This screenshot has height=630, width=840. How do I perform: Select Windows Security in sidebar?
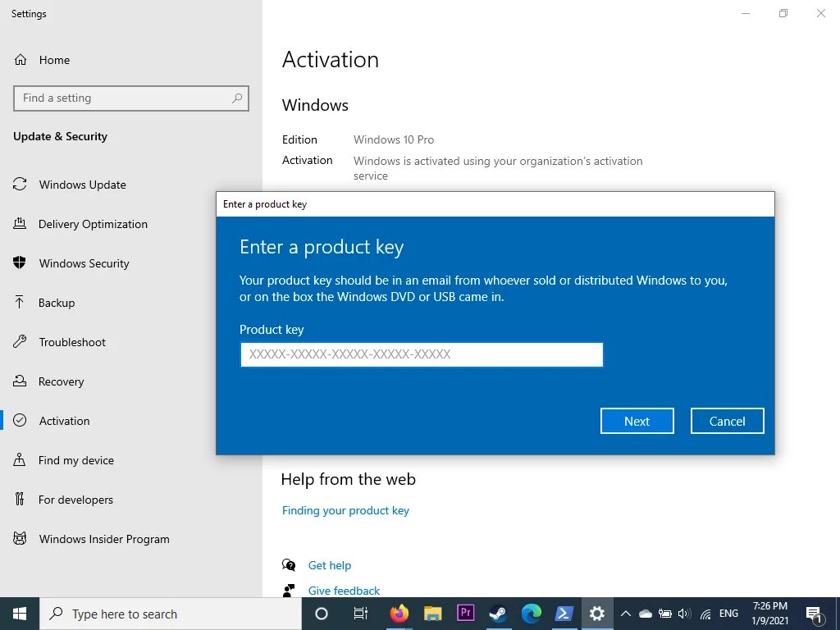pos(84,263)
